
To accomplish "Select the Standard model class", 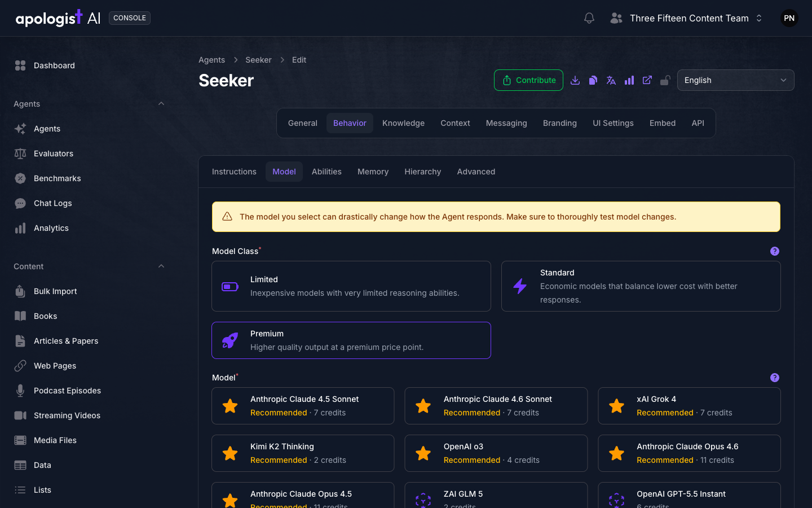I will pyautogui.click(x=641, y=286).
